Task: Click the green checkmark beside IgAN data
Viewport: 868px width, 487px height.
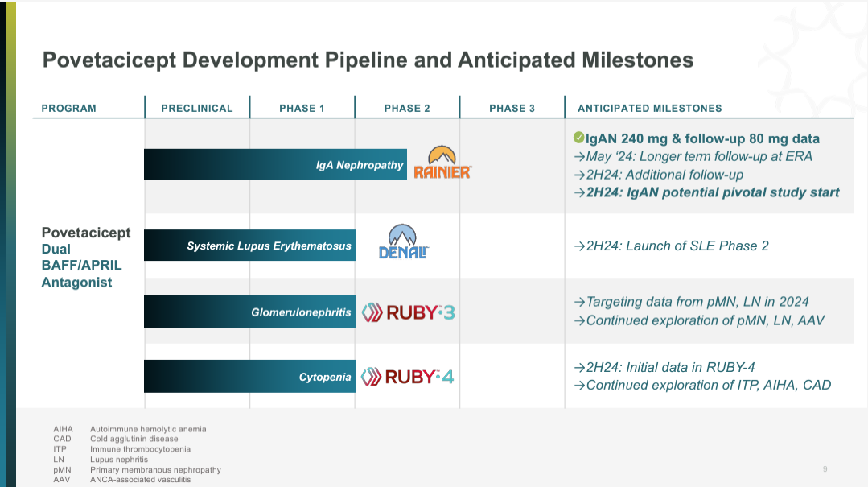Action: point(578,138)
